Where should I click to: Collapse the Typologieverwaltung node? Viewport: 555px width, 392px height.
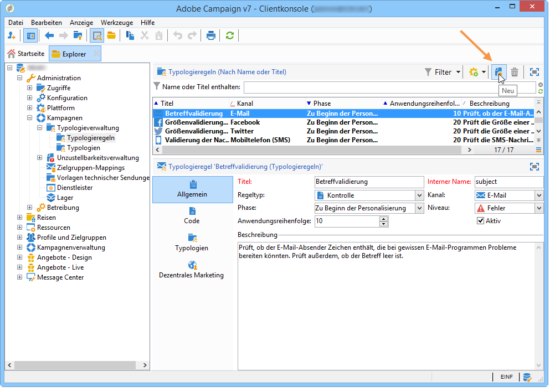pos(40,128)
